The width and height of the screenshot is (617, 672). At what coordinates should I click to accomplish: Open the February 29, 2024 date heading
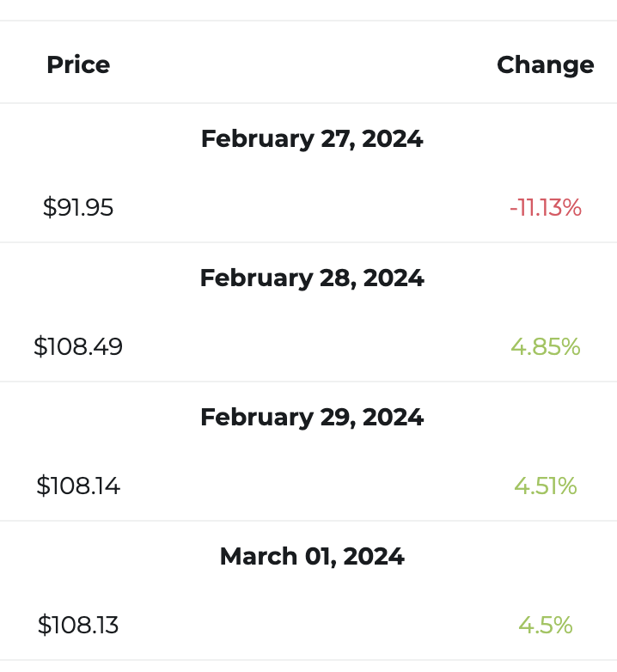point(312,418)
